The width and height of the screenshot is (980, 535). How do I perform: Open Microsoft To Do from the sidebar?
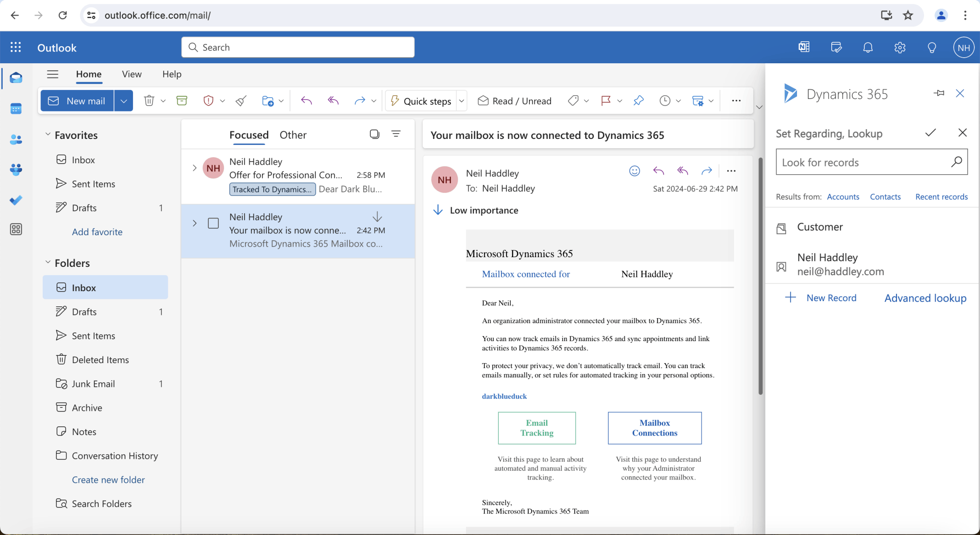[x=16, y=200]
